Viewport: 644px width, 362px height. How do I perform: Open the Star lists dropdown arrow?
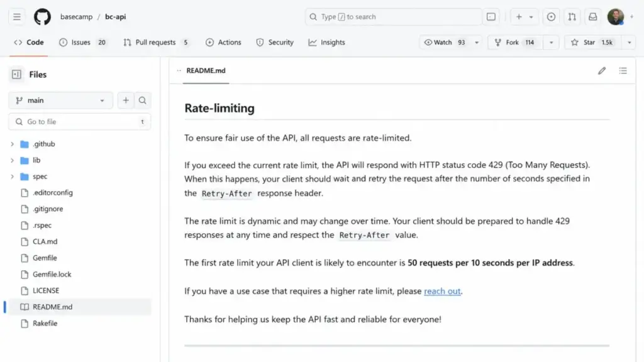pyautogui.click(x=629, y=42)
